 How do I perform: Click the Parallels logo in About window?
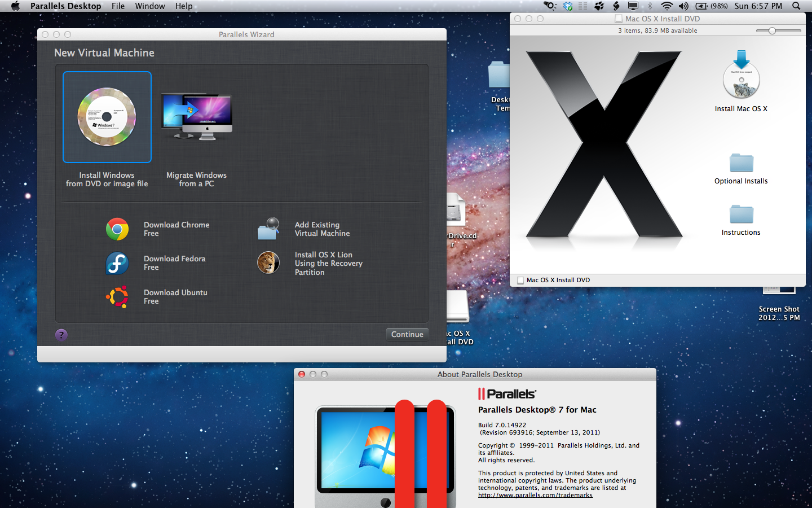tap(507, 393)
